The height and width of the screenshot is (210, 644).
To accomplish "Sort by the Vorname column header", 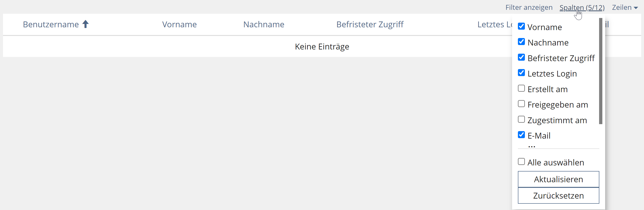I will click(179, 24).
